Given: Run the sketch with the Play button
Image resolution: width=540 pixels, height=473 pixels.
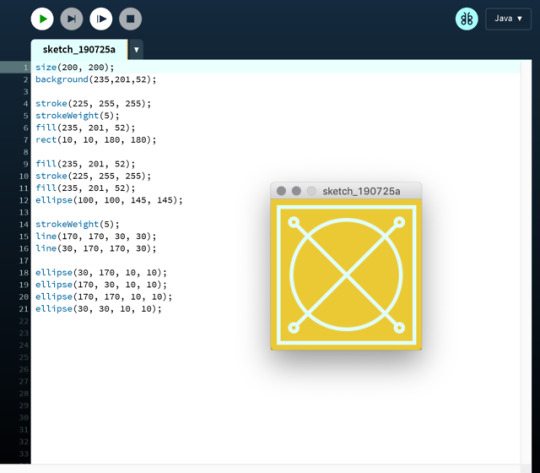Looking at the screenshot, I should (x=42, y=19).
